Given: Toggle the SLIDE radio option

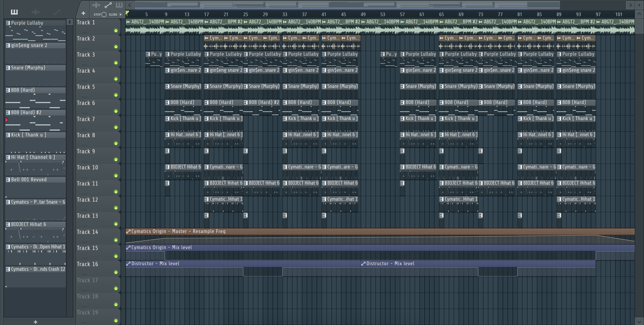Looking at the screenshot, I should coord(121,15).
